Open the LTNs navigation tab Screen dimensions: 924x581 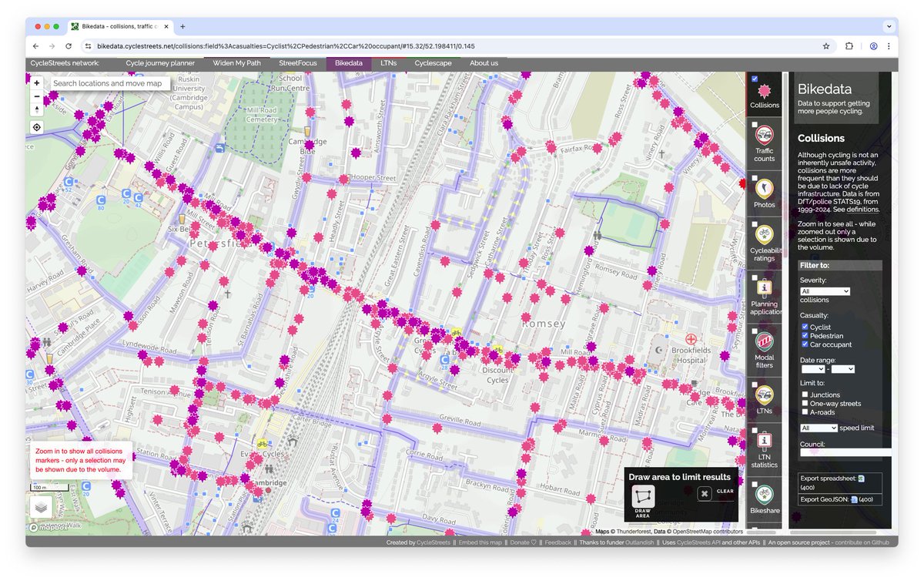pyautogui.click(x=389, y=63)
